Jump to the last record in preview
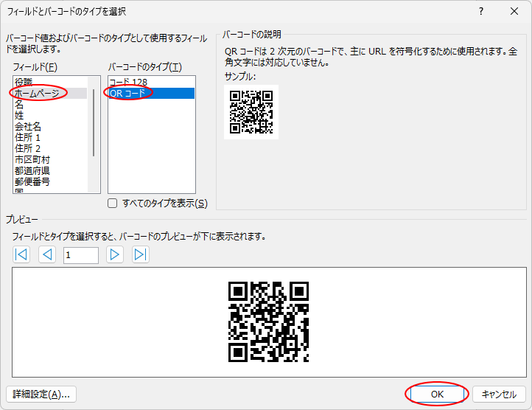 click(x=140, y=255)
